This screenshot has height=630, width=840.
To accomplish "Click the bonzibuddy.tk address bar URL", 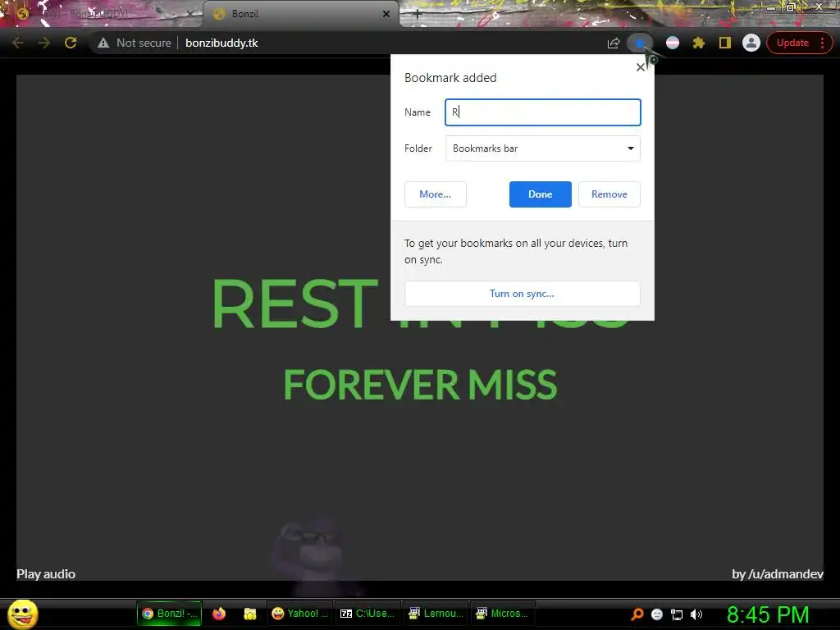I will pyautogui.click(x=221, y=43).
